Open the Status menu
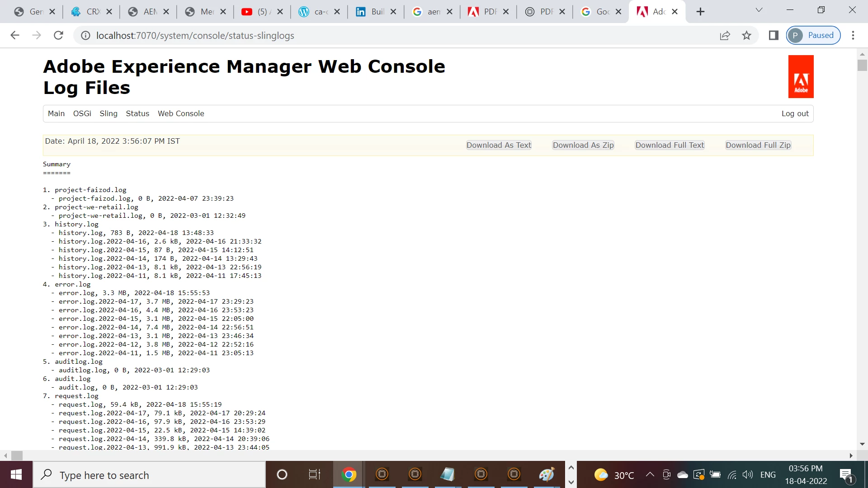868x488 pixels. 137,113
